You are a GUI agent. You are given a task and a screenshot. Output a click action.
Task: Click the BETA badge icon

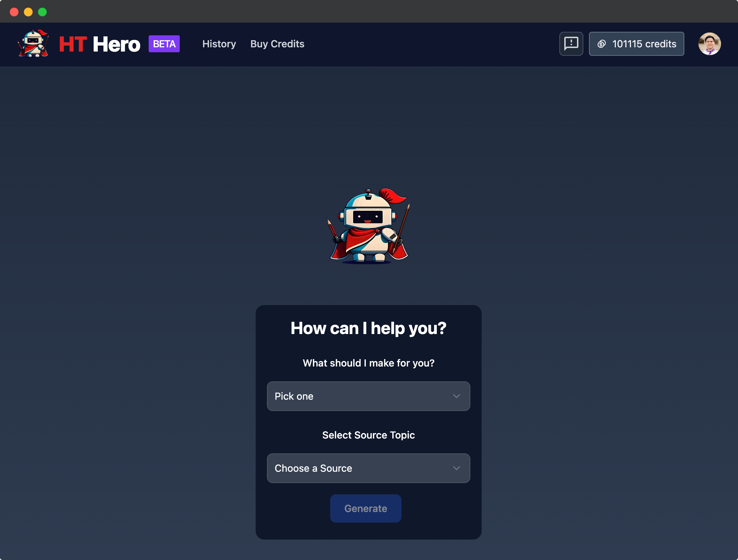click(x=165, y=44)
